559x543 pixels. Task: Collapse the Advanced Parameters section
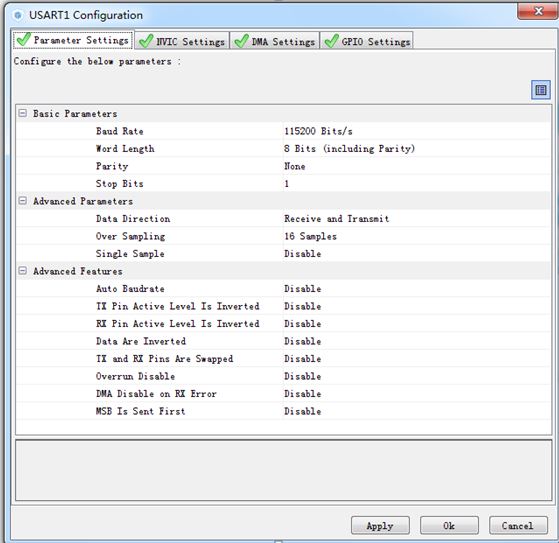point(22,201)
